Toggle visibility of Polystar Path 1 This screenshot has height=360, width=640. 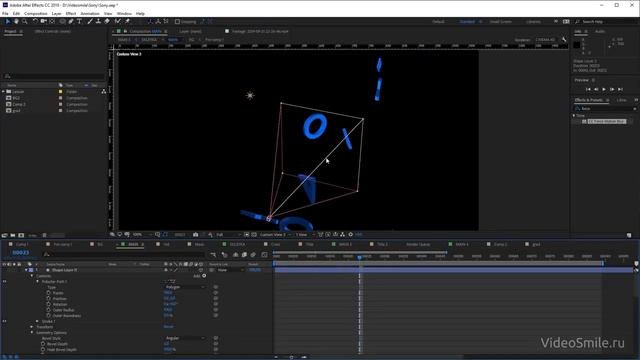click(4, 282)
